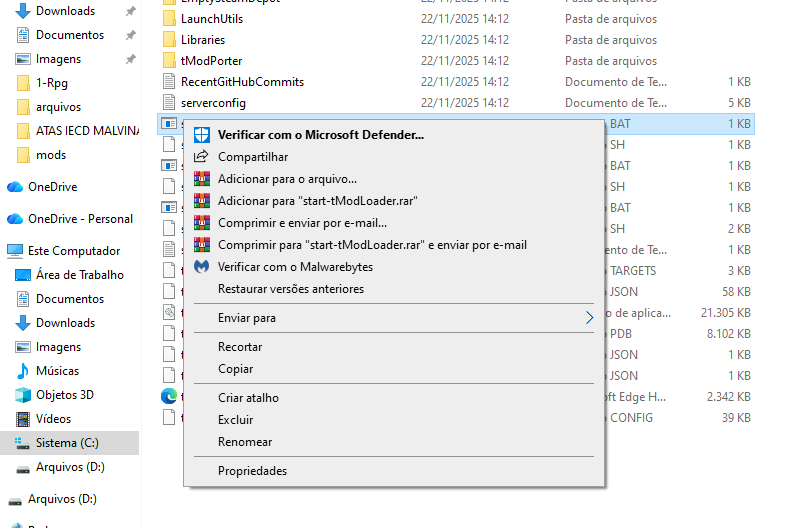This screenshot has height=528, width=807.
Task: Click the Microsoft Defender shield icon
Action: [202, 135]
